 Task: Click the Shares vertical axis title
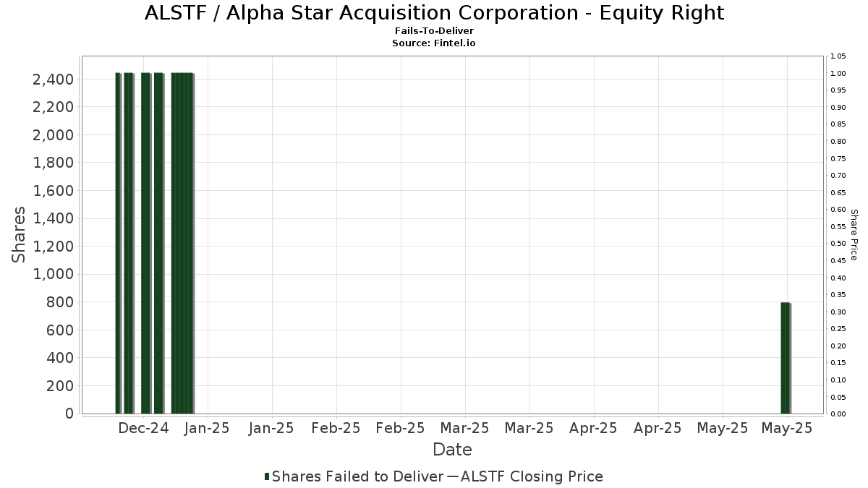click(20, 235)
